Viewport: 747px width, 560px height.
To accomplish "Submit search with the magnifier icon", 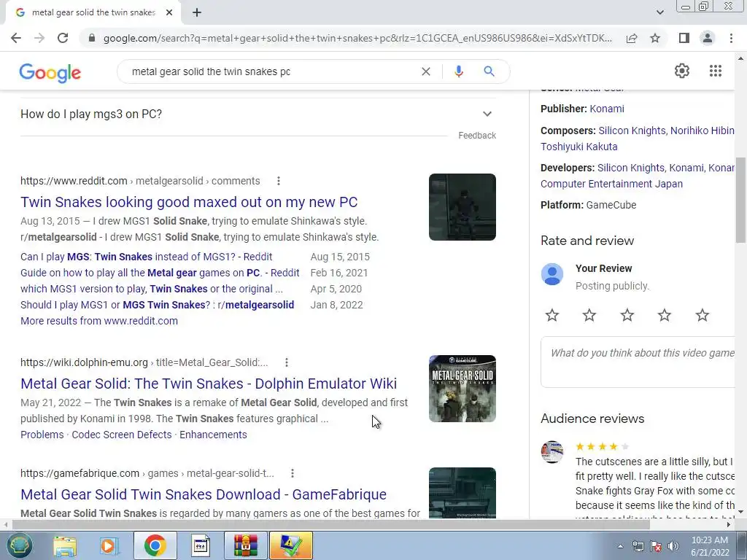I will 489,71.
